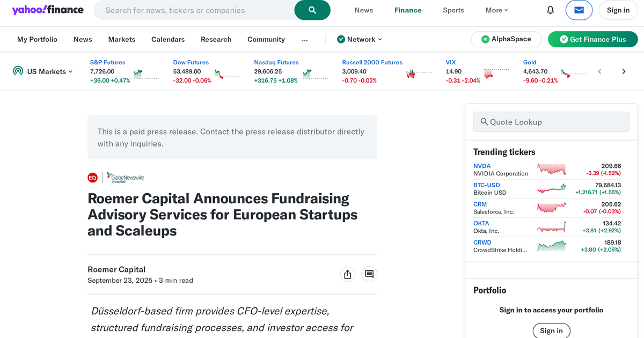The width and height of the screenshot is (644, 338).
Task: Open the CRWD trending ticker
Action: click(x=482, y=243)
